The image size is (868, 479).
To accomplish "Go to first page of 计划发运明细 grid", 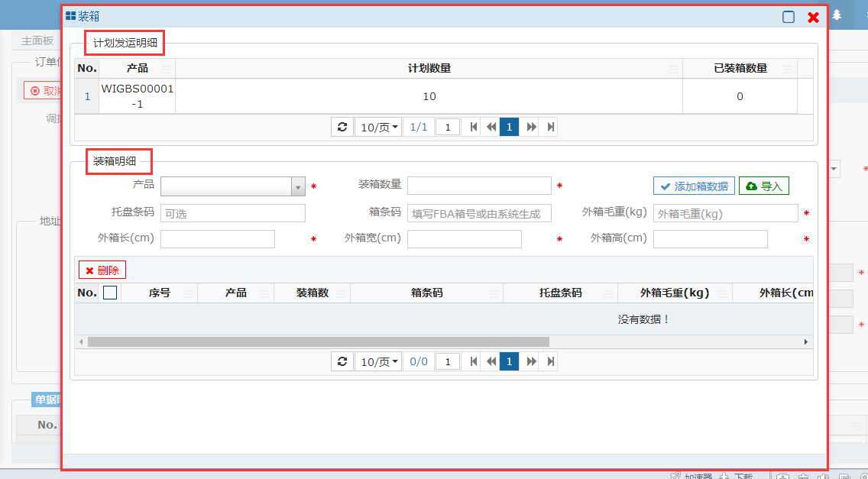I will click(x=473, y=128).
